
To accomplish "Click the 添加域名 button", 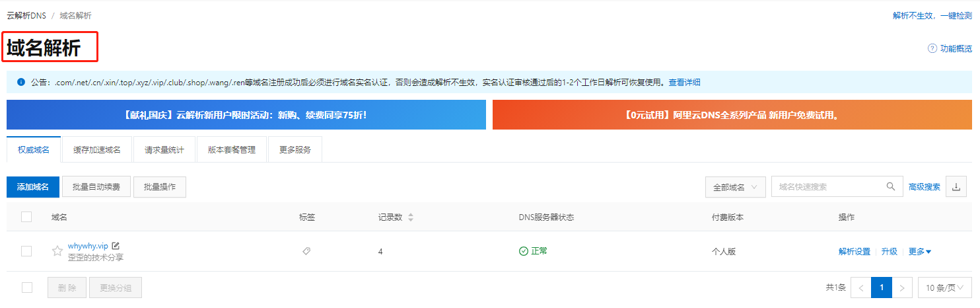I will pos(33,187).
